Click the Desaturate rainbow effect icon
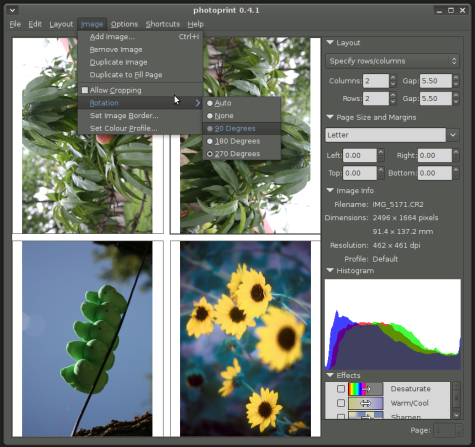The width and height of the screenshot is (475, 447). (x=365, y=389)
